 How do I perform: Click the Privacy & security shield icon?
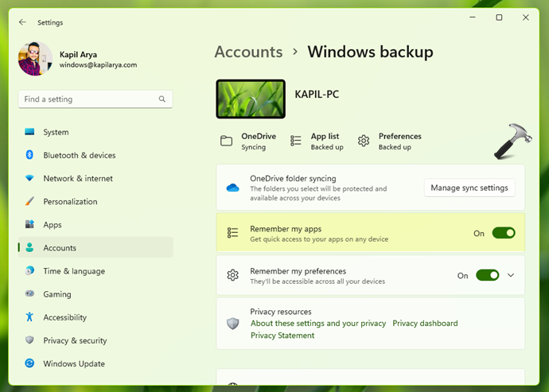point(29,340)
